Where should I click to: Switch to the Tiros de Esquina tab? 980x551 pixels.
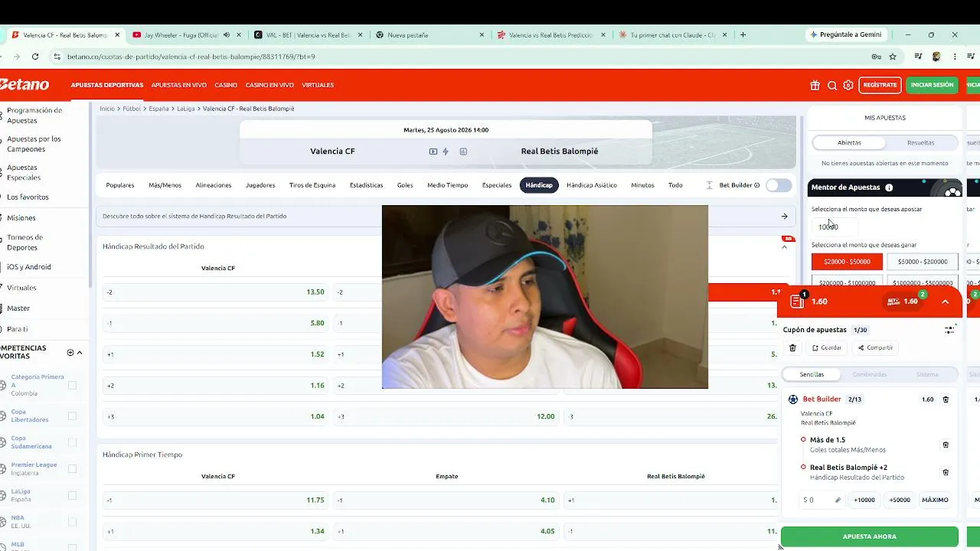[x=312, y=185]
